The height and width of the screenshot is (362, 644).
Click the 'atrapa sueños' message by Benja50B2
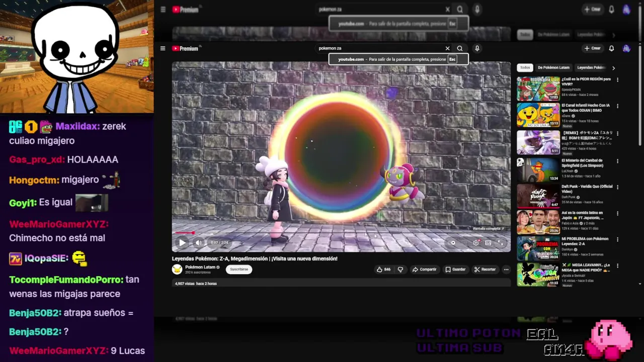99,313
